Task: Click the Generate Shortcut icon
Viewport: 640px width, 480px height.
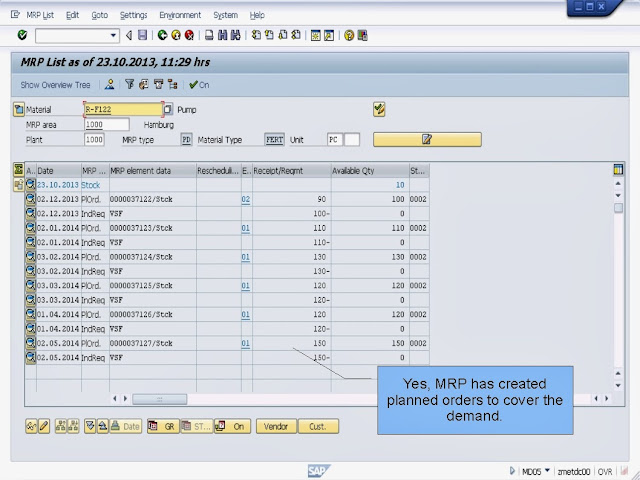Action: point(329,36)
